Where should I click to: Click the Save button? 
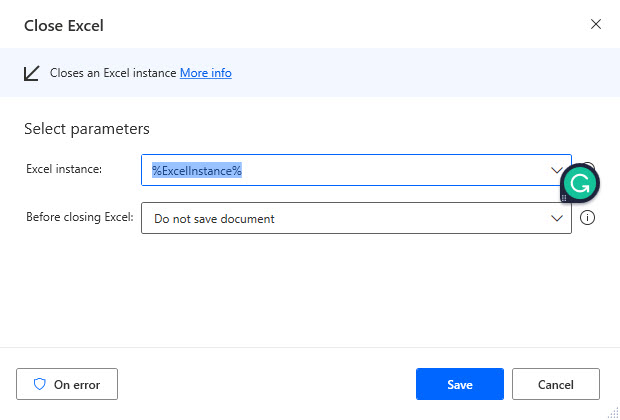[460, 384]
